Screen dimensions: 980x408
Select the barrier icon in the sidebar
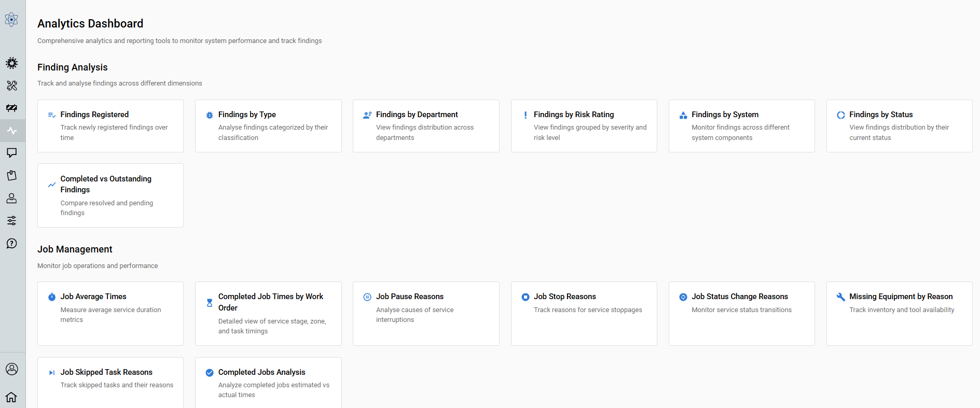pyautogui.click(x=11, y=108)
